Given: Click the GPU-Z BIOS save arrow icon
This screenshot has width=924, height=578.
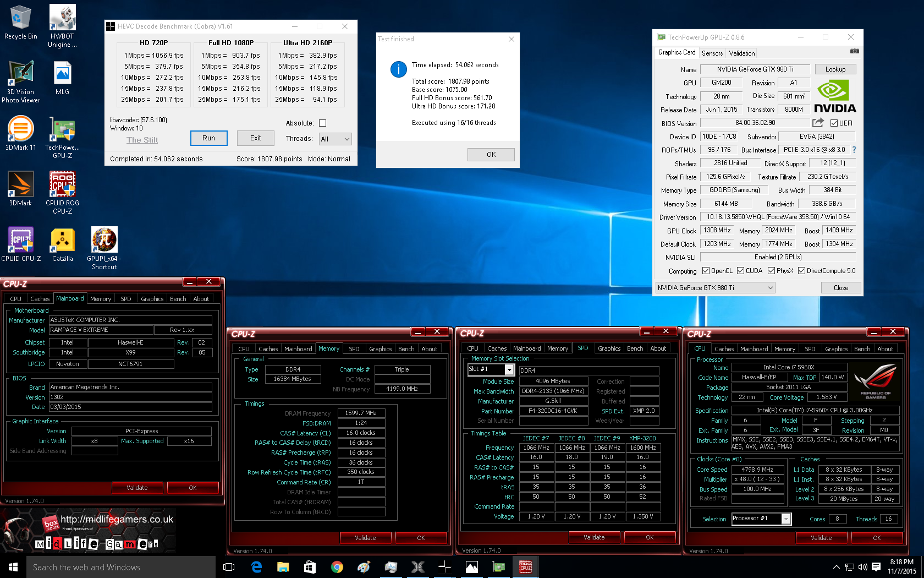Looking at the screenshot, I should click(818, 123).
